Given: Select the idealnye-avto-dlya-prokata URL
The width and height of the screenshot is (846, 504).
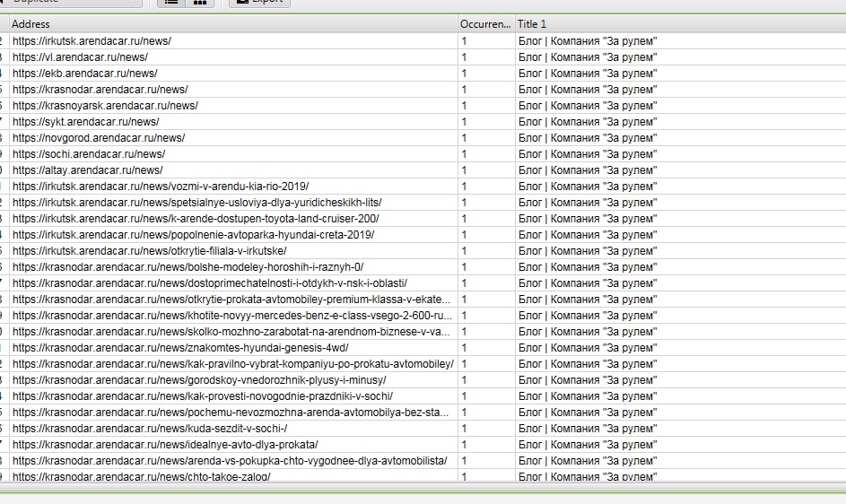Looking at the screenshot, I should coord(166,445).
